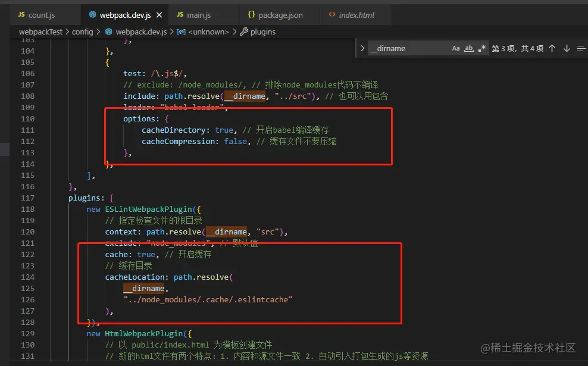Select the webpack.dev.js tab
Image resolution: width=588 pixels, height=366 pixels.
(125, 15)
